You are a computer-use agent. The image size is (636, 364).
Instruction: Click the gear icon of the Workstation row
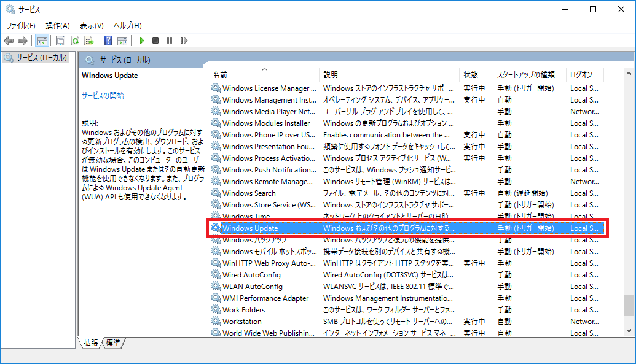point(216,321)
